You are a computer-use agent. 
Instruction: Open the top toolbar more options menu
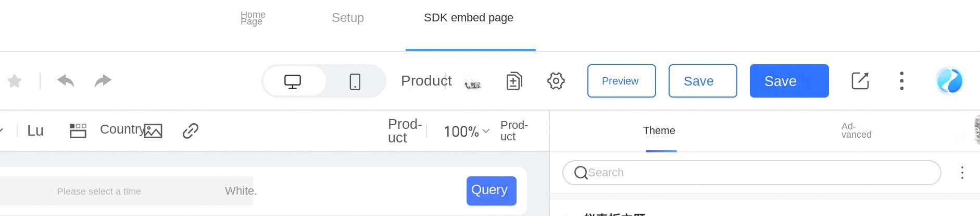coord(902,81)
